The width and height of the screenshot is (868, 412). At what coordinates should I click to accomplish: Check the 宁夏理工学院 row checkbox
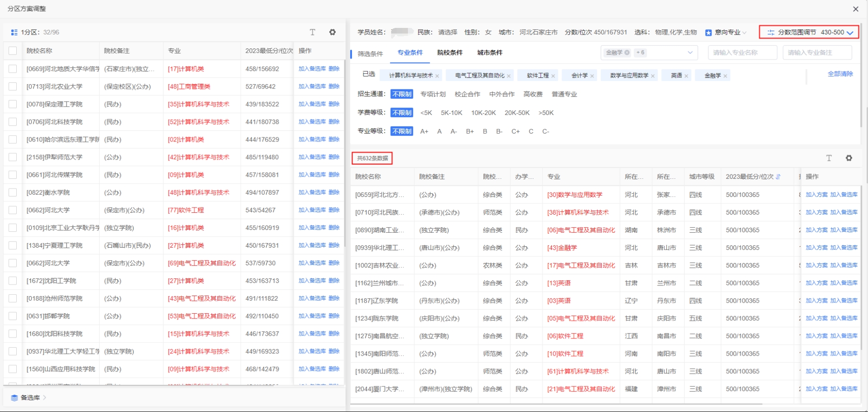click(x=13, y=245)
